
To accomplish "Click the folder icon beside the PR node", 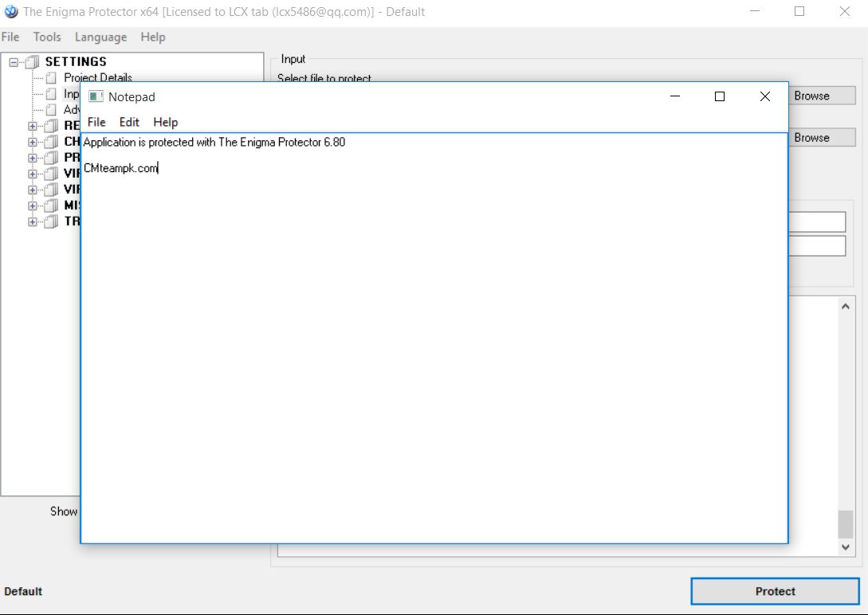I will (51, 159).
